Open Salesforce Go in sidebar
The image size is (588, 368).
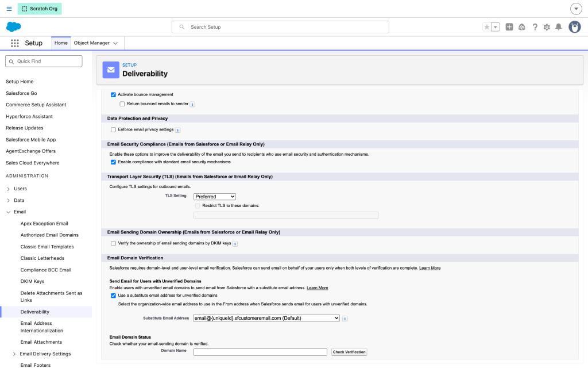coord(21,93)
